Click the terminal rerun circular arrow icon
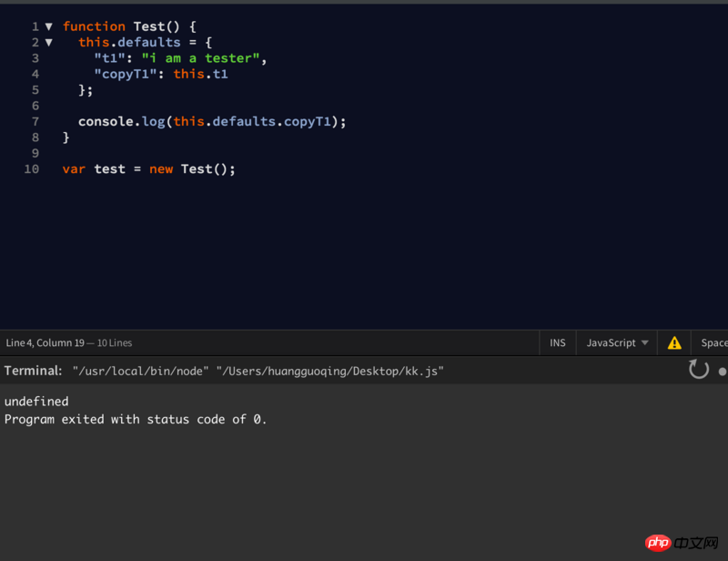728x561 pixels. 698,370
